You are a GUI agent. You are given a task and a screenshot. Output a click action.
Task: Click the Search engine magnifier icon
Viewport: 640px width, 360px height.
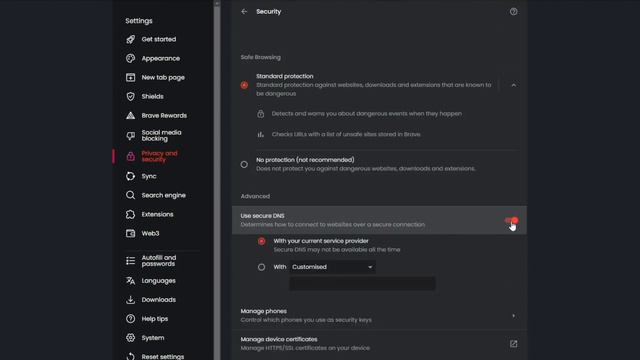(x=130, y=195)
